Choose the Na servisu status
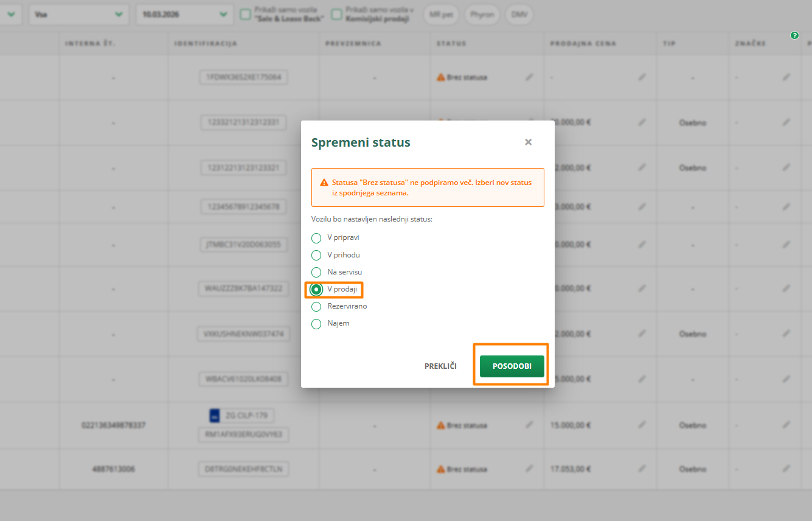This screenshot has width=812, height=521. coord(316,272)
